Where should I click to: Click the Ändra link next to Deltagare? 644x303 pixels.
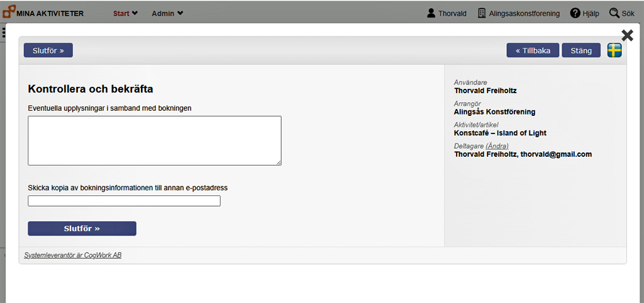[x=497, y=146]
